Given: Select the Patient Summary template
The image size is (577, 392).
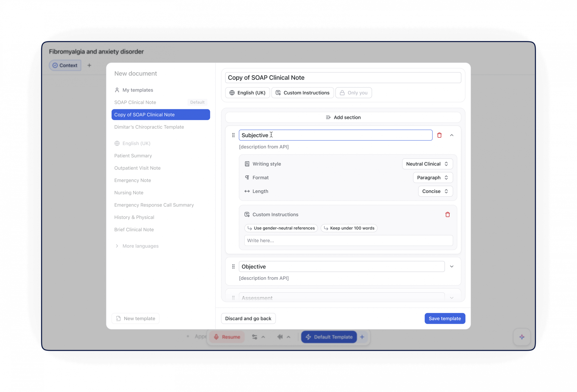Looking at the screenshot, I should coord(133,155).
